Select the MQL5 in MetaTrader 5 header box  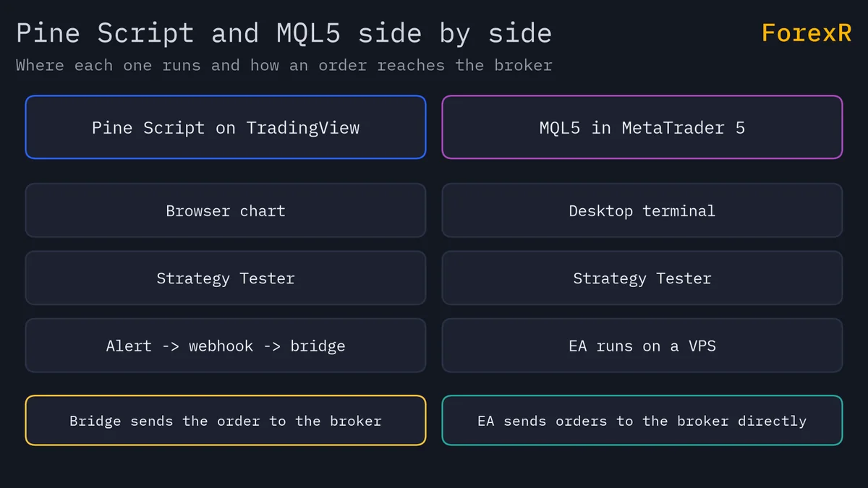pos(642,127)
